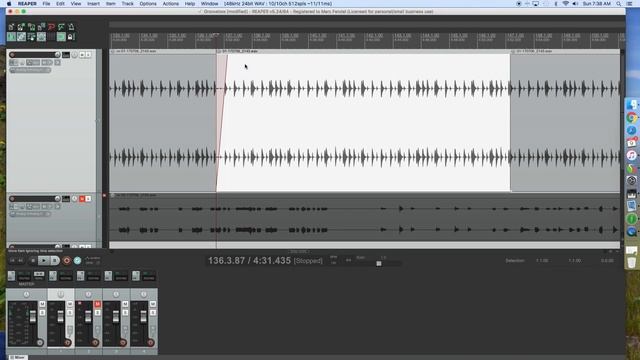This screenshot has height=360, width=640.
Task: Click the playback rate slider handle
Action: click(x=379, y=264)
